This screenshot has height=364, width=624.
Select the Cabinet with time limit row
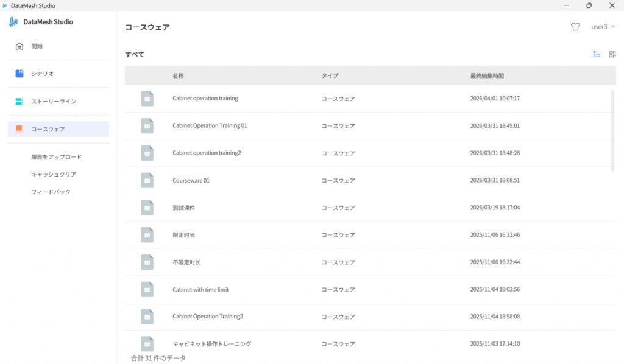(x=200, y=290)
